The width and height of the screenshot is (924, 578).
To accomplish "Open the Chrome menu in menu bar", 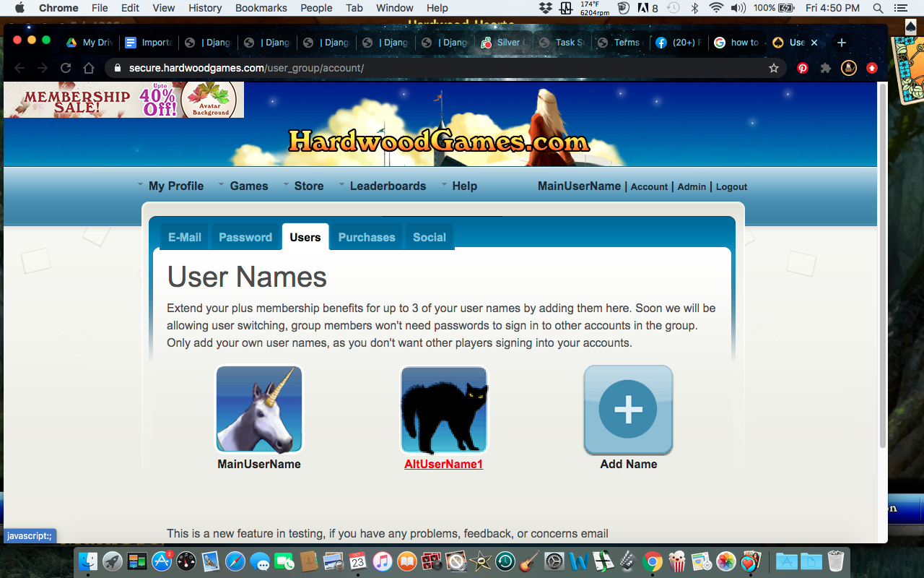I will pos(58,8).
